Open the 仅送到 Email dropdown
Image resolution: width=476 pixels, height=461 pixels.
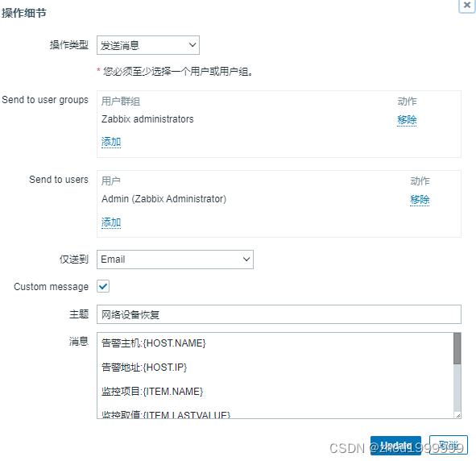(175, 260)
